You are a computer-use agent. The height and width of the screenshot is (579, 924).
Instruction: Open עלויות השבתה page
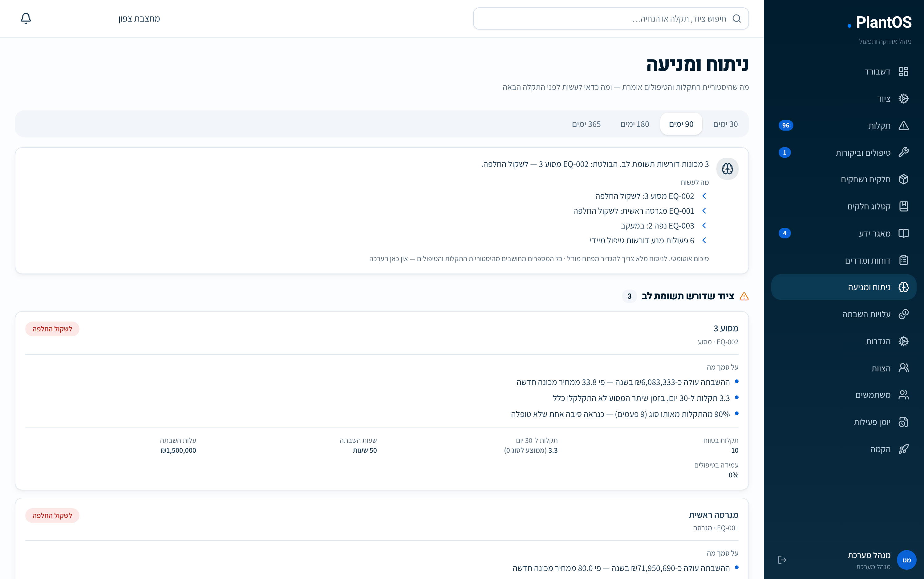pyautogui.click(x=844, y=314)
